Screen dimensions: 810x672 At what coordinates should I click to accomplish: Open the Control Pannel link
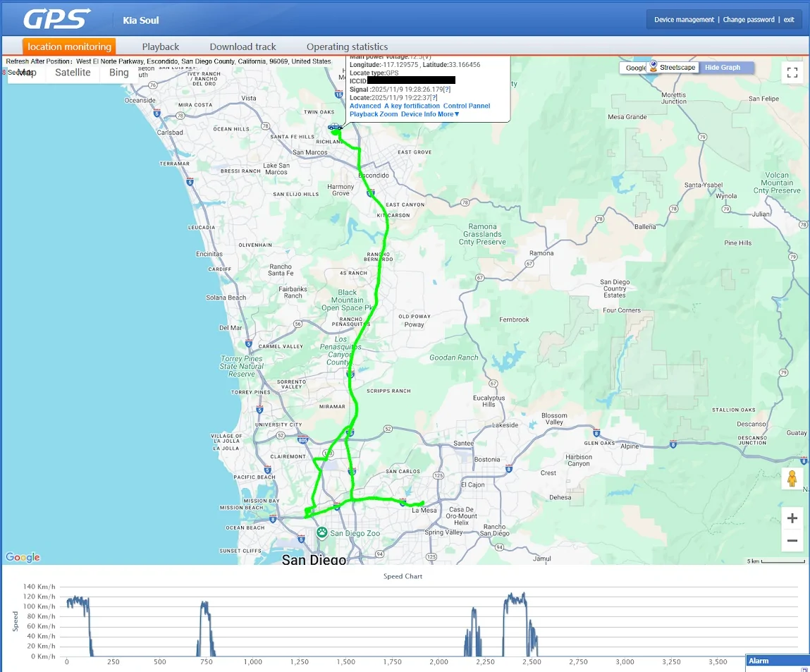pos(467,106)
